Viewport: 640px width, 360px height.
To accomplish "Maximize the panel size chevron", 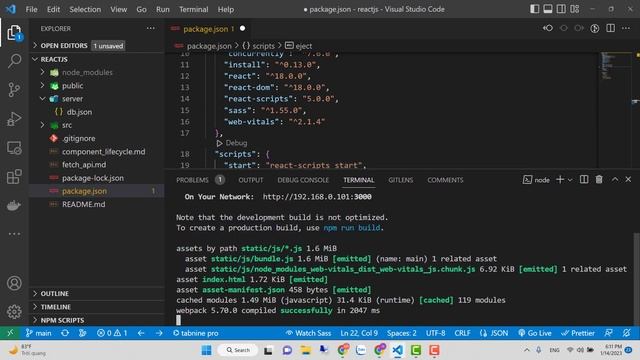I will click(615, 180).
